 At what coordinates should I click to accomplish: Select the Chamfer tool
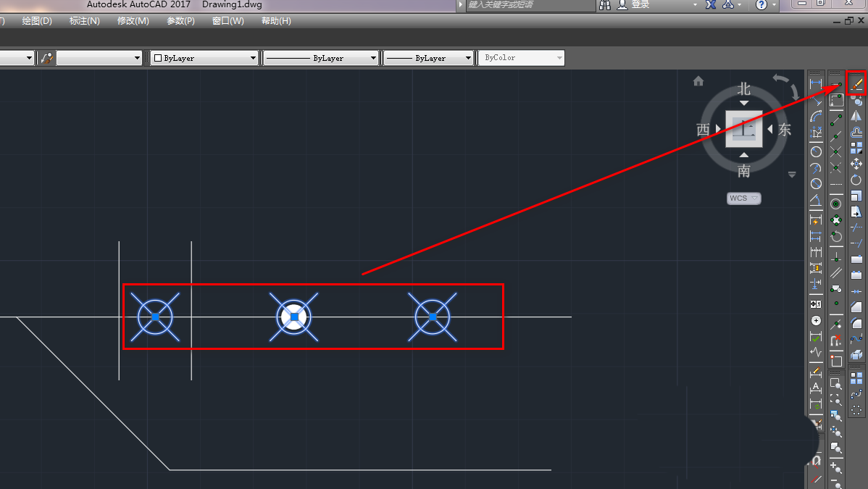pos(856,306)
